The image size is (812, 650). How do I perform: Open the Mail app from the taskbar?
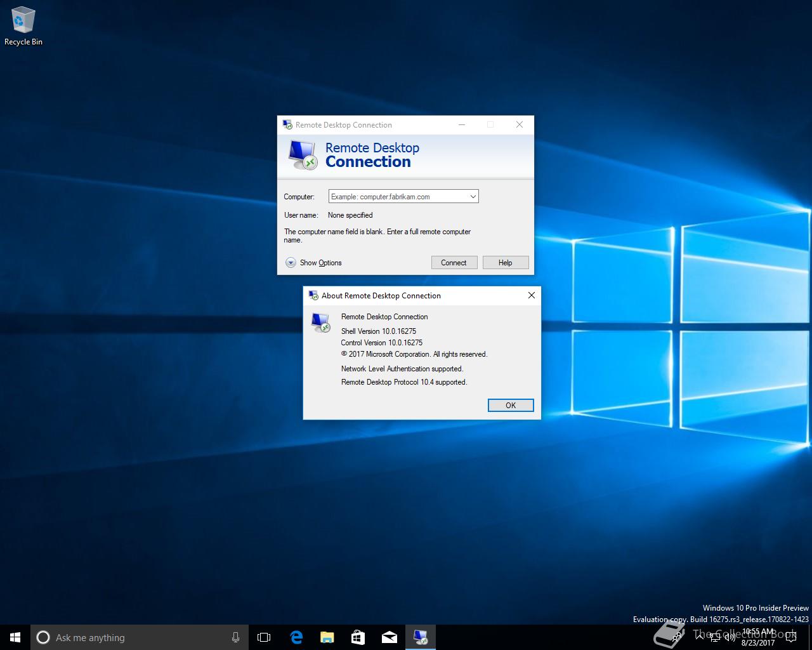point(389,637)
